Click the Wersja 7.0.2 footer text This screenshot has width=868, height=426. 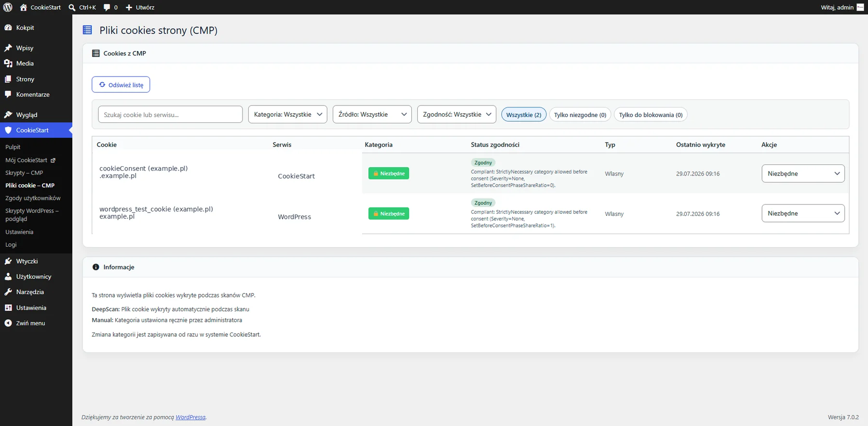pos(843,417)
